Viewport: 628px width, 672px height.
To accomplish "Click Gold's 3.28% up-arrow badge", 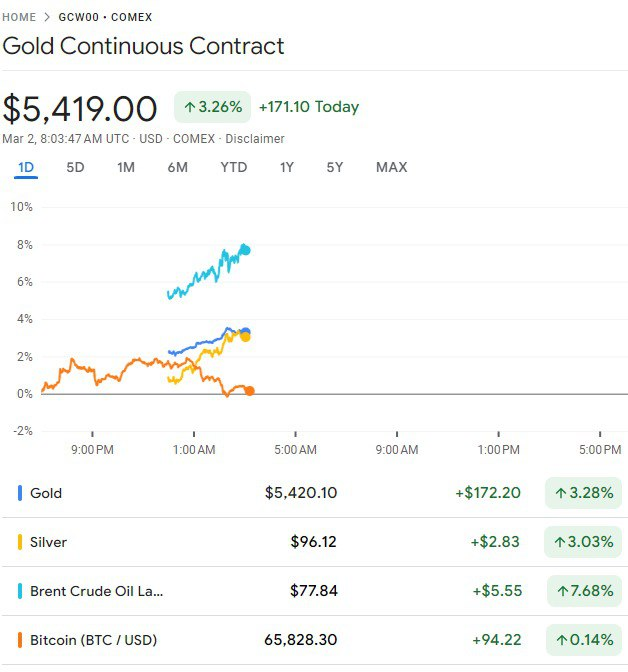I will click(584, 493).
